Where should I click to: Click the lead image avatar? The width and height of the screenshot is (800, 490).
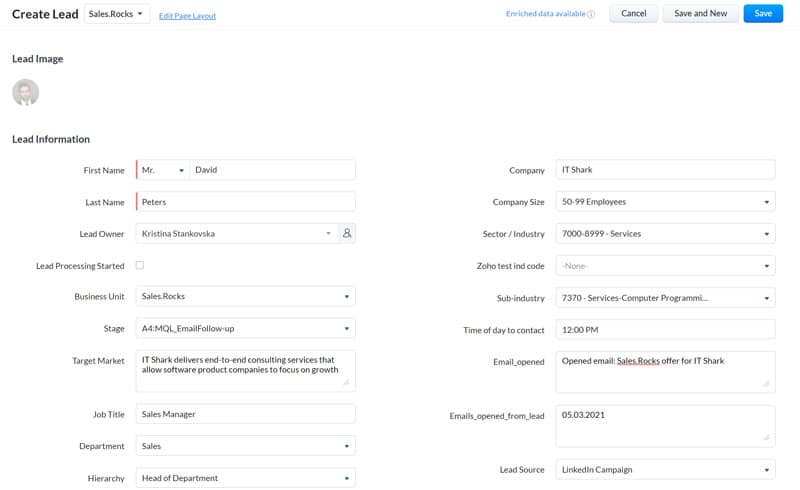coord(25,93)
